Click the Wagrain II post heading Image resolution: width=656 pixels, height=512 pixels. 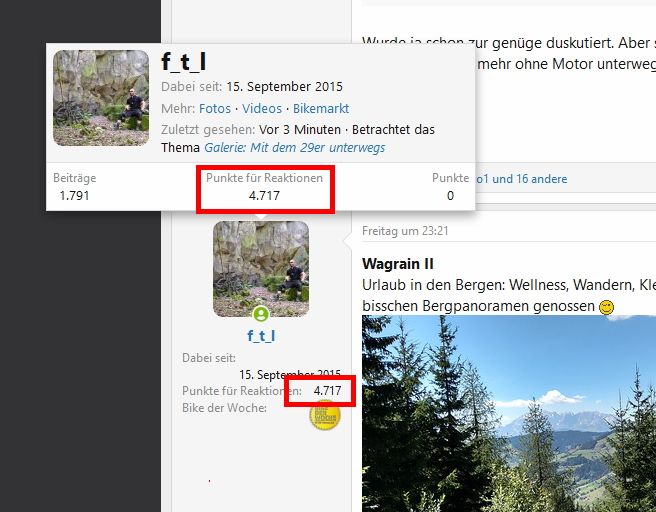coord(398,264)
